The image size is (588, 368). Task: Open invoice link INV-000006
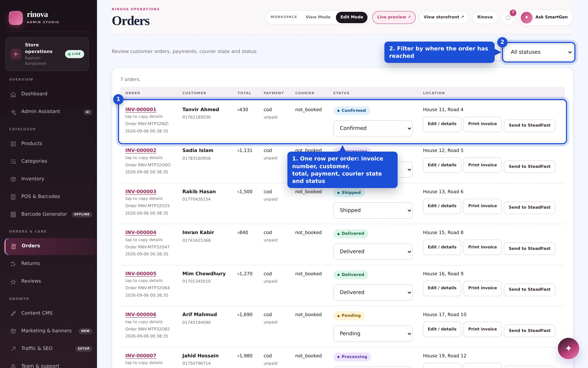click(141, 314)
